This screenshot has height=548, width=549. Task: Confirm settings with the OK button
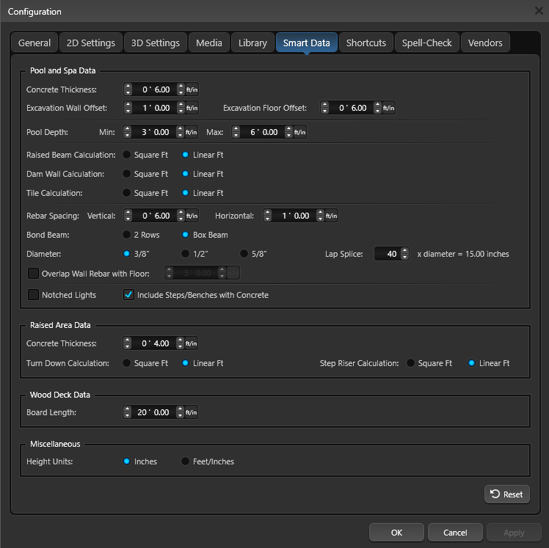396,533
